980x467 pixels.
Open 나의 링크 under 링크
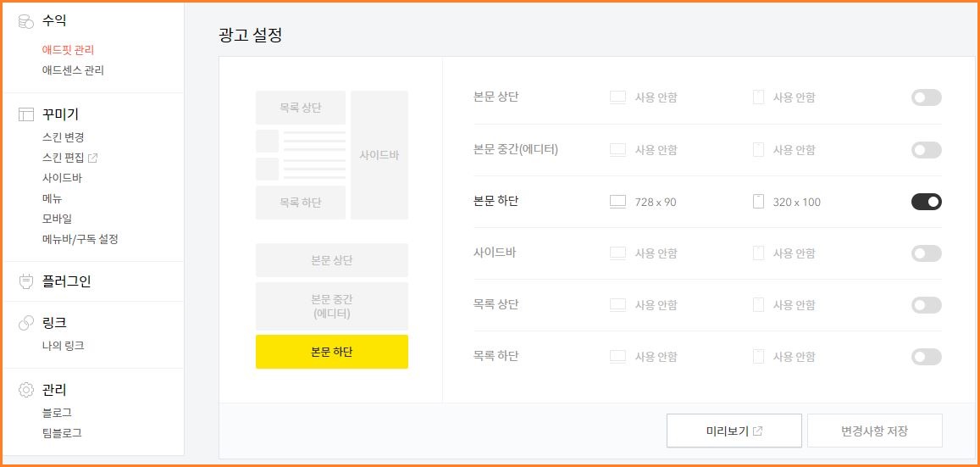pyautogui.click(x=64, y=346)
